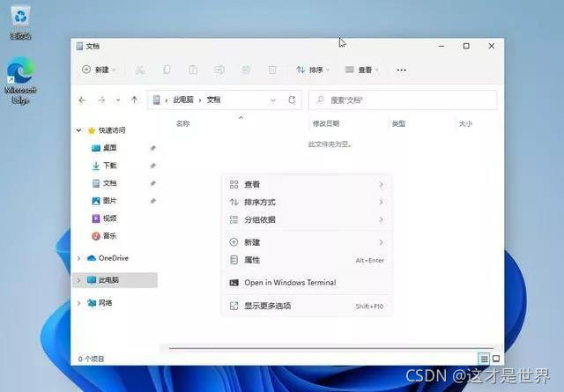Open 分组依据 submenu in context menu
The height and width of the screenshot is (392, 564).
(x=307, y=219)
